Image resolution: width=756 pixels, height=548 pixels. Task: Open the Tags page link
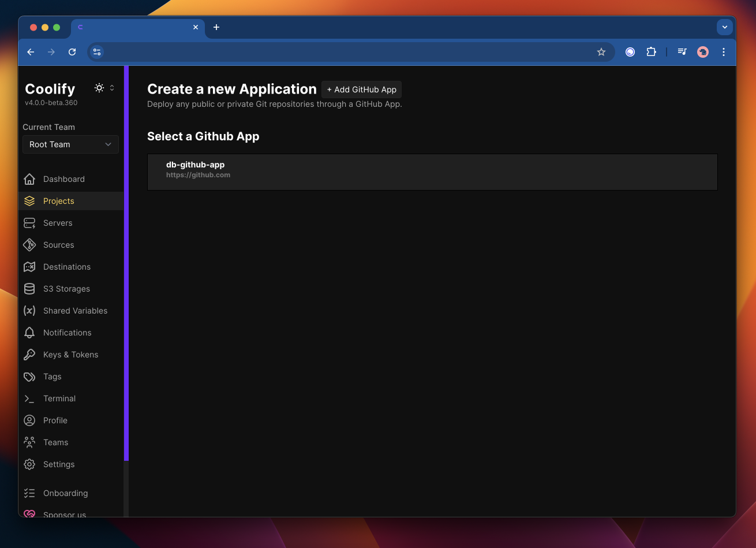coord(70,376)
